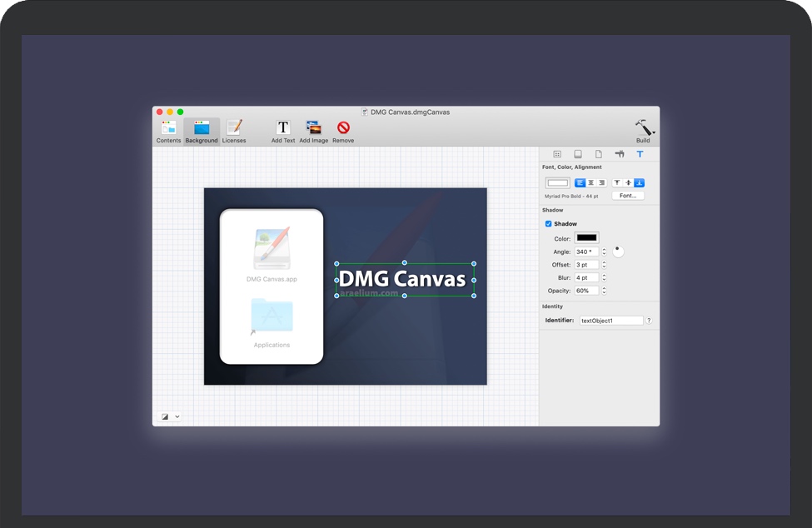Click the Add Text toolbar icon
The height and width of the screenshot is (528, 812).
point(283,128)
